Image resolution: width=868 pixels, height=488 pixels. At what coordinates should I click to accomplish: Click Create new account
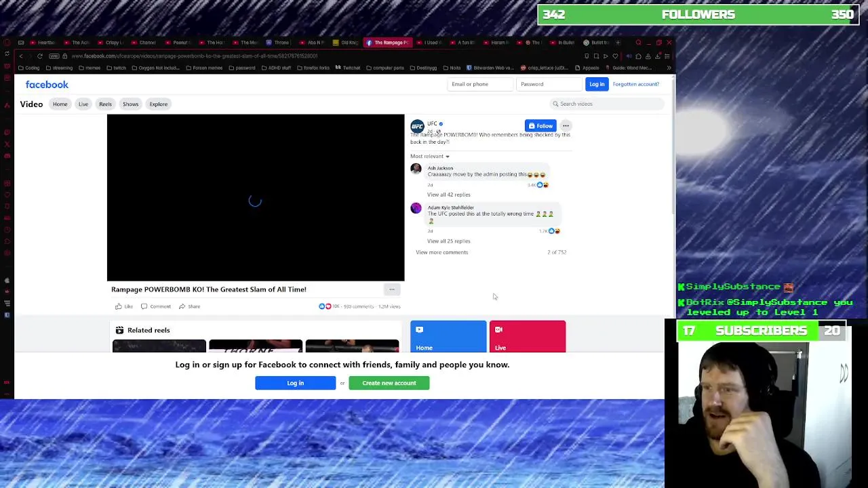(x=389, y=383)
